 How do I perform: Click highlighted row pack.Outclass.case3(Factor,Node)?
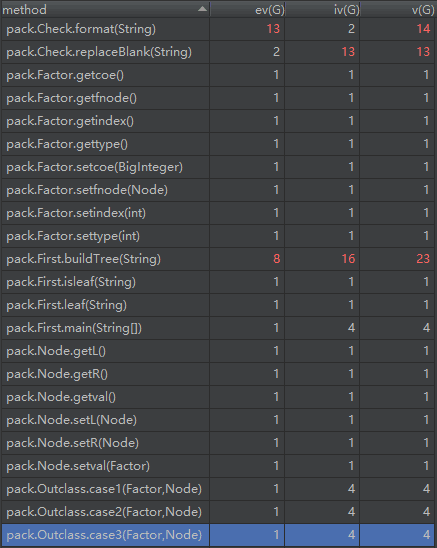pos(218,535)
